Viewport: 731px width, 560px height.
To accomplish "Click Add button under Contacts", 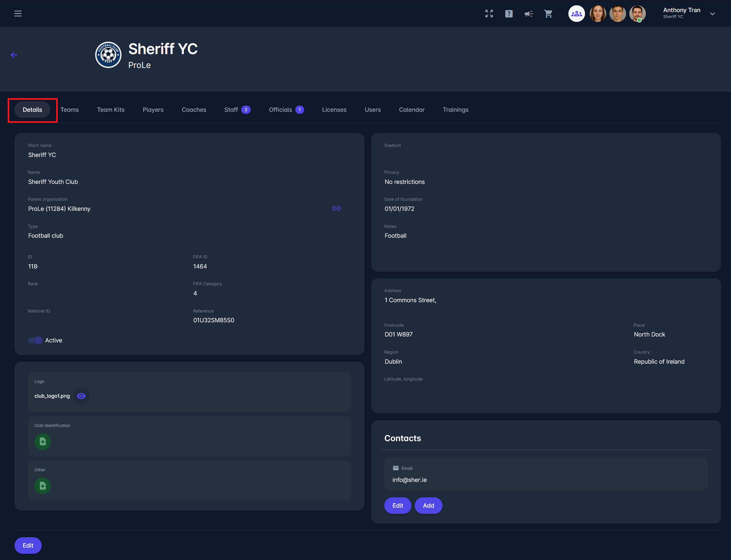I will [428, 506].
